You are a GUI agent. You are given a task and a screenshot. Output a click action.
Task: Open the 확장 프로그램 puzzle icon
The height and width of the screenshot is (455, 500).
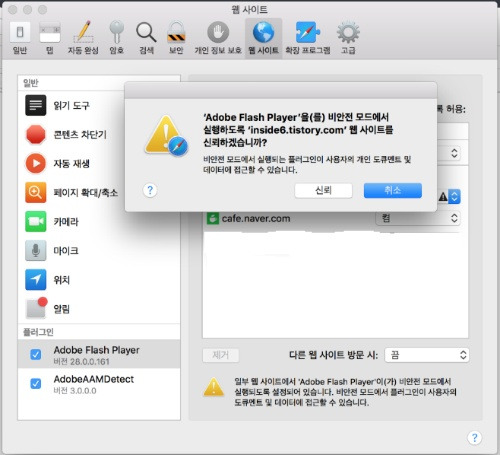308,32
